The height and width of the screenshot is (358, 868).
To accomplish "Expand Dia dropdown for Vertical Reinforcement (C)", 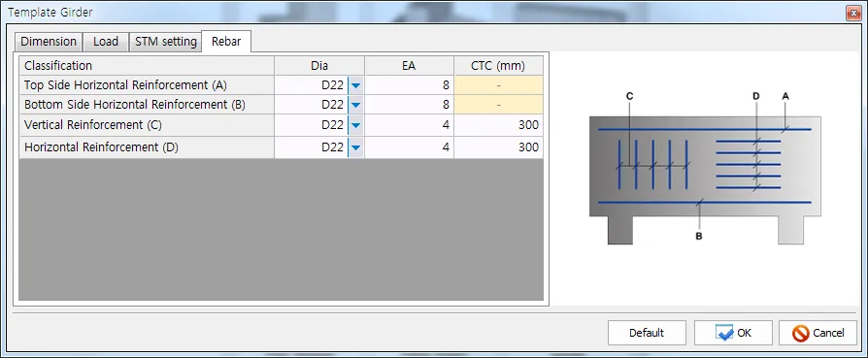I will tap(356, 125).
